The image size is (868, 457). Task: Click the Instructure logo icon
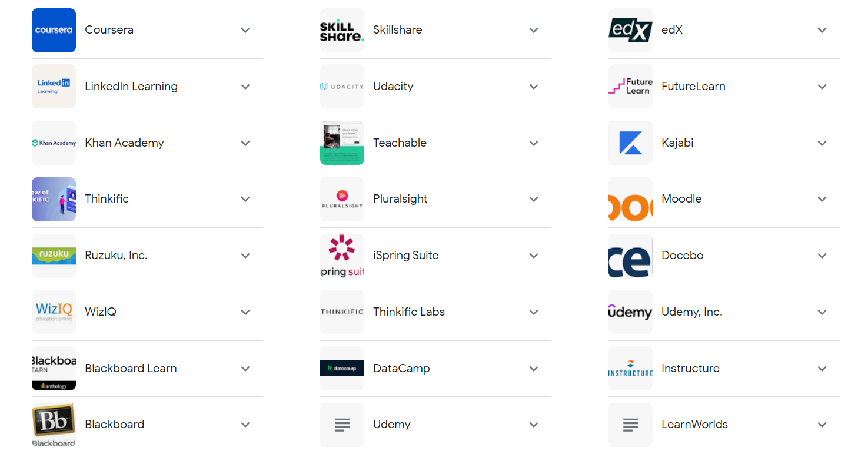tap(630, 368)
